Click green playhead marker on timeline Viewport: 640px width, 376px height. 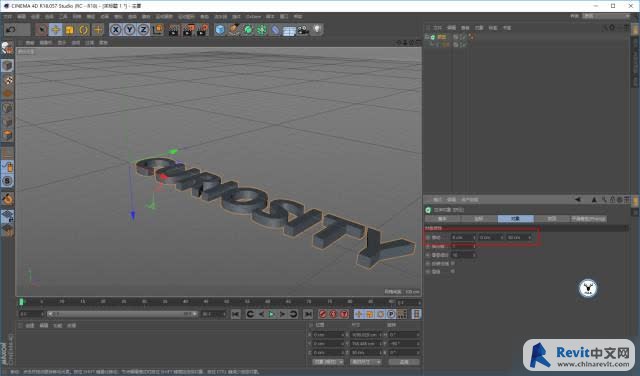pyautogui.click(x=22, y=302)
